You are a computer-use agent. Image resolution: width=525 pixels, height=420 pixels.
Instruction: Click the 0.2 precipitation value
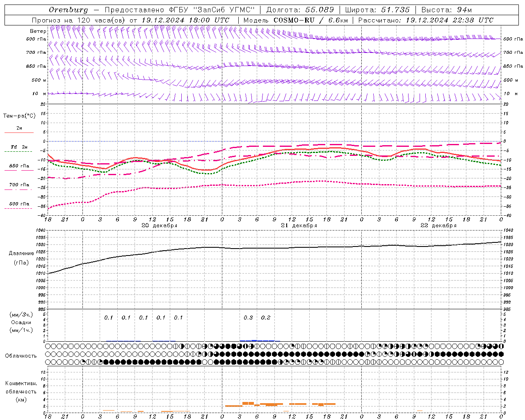pos(266,318)
